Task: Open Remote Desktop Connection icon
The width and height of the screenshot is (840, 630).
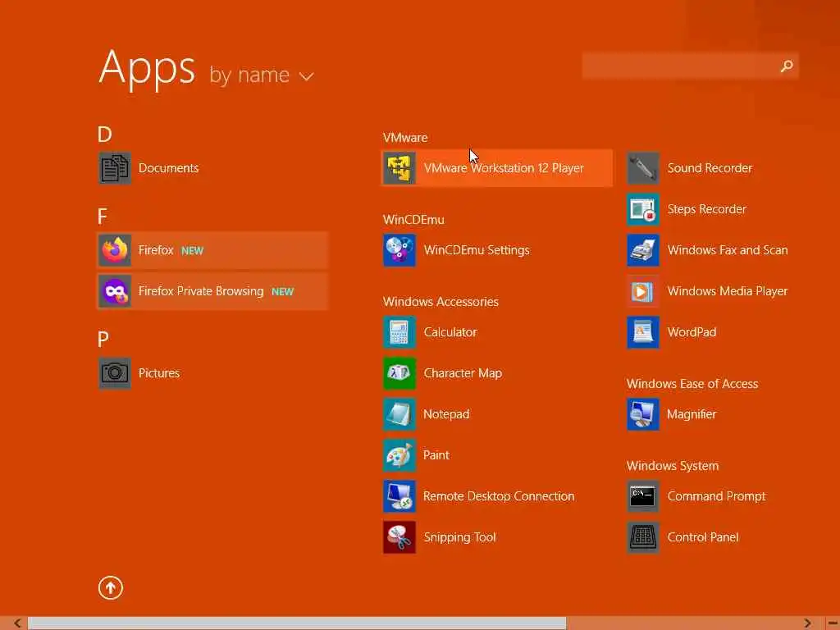Action: (x=399, y=496)
